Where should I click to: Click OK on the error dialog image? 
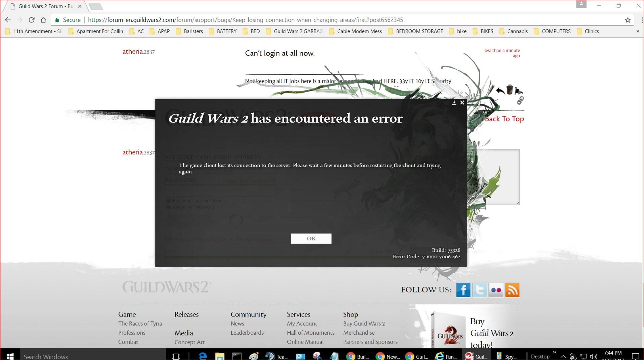[311, 238]
